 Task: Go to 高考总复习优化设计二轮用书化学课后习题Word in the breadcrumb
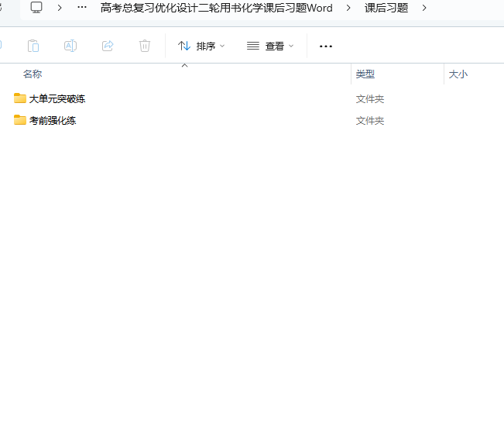(216, 8)
